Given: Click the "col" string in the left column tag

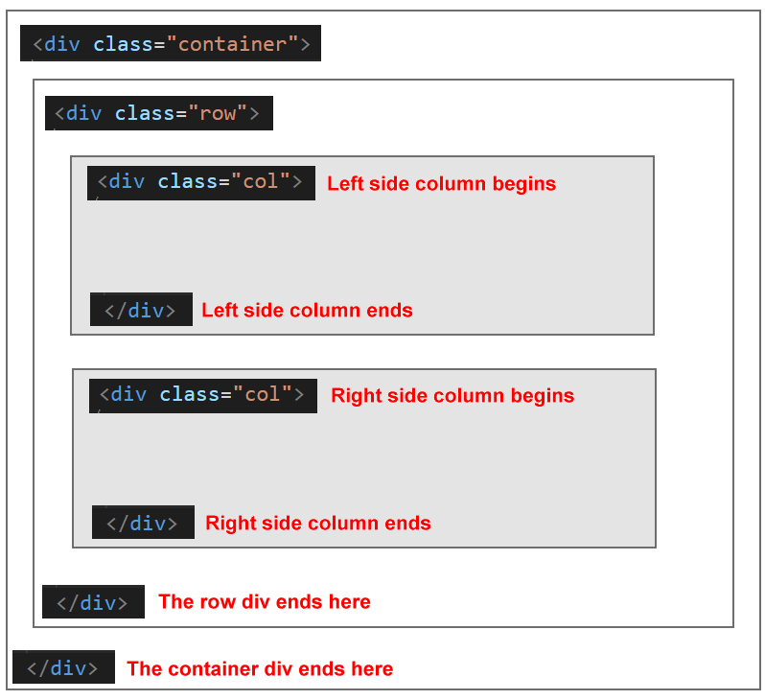Looking at the screenshot, I should (x=261, y=182).
